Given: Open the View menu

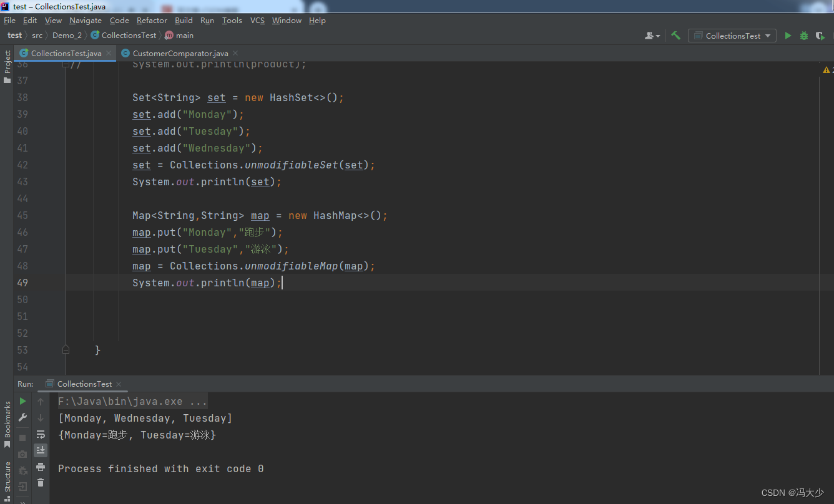Looking at the screenshot, I should click(x=53, y=21).
